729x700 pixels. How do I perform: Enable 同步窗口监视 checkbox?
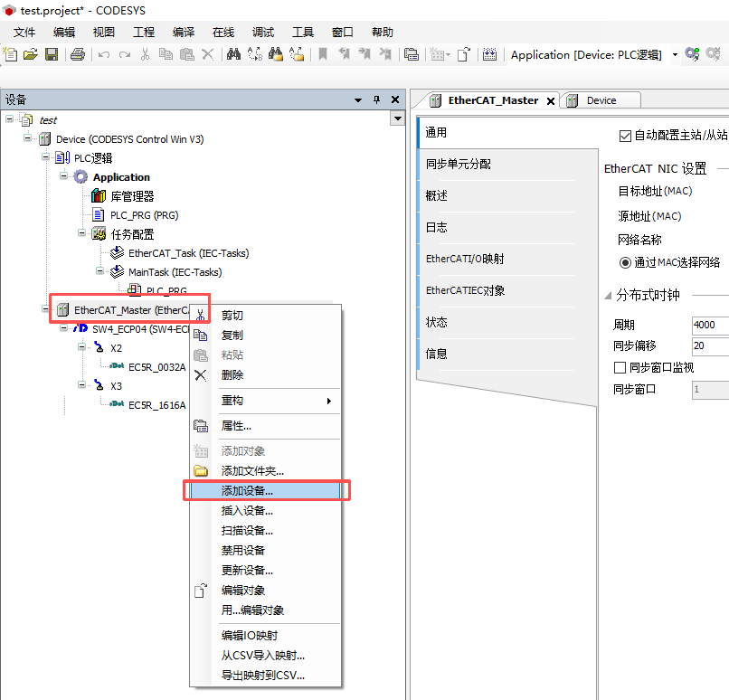point(620,368)
